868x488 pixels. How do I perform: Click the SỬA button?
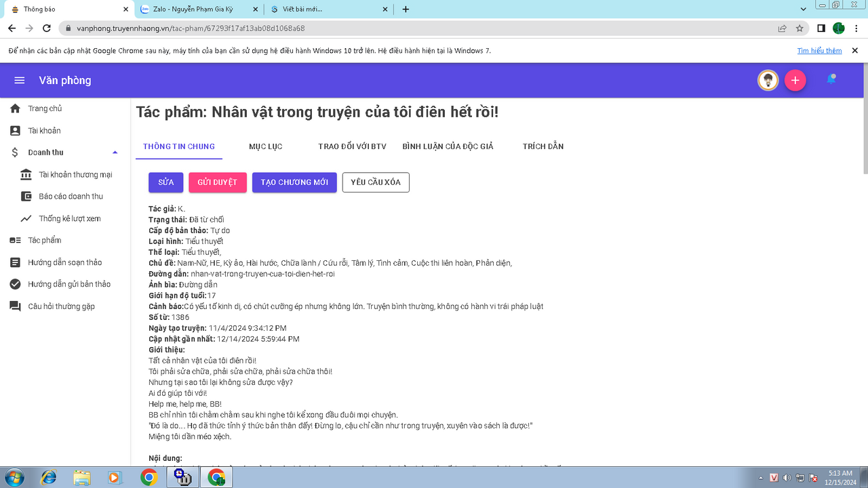[166, 182]
